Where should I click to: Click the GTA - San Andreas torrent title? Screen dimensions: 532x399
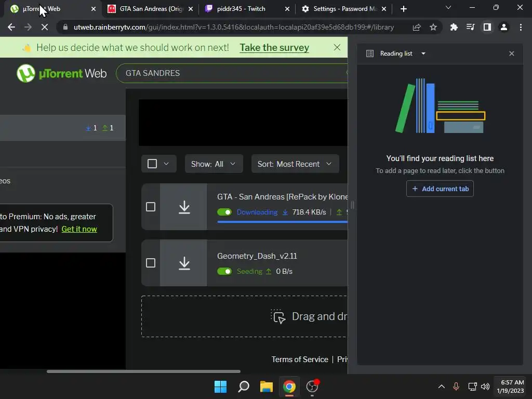[x=282, y=197]
